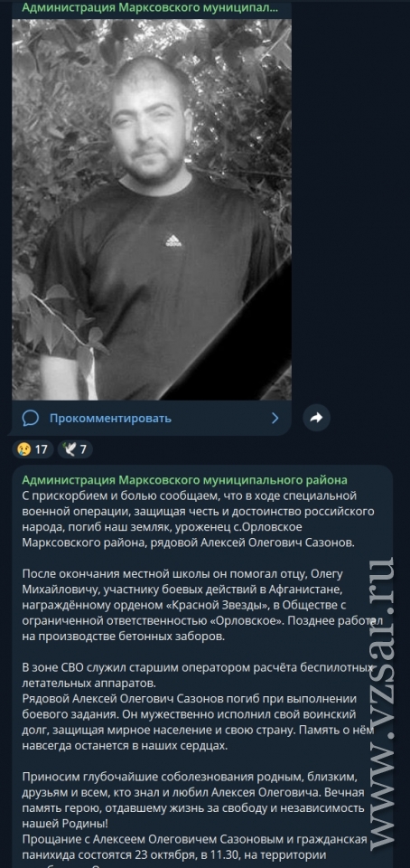This screenshot has height=868, width=410.
Task: Click the speech-bubble comment icon
Action: (x=31, y=418)
